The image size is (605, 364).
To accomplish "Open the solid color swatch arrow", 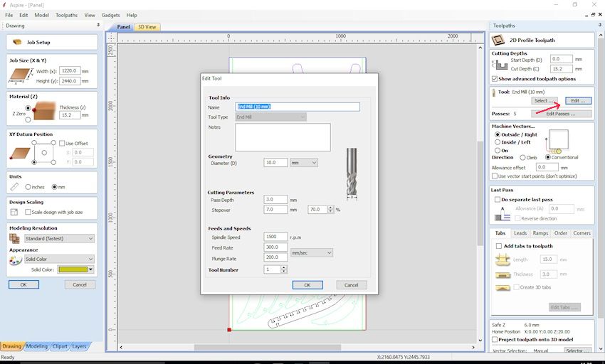I will pyautogui.click(x=90, y=269).
